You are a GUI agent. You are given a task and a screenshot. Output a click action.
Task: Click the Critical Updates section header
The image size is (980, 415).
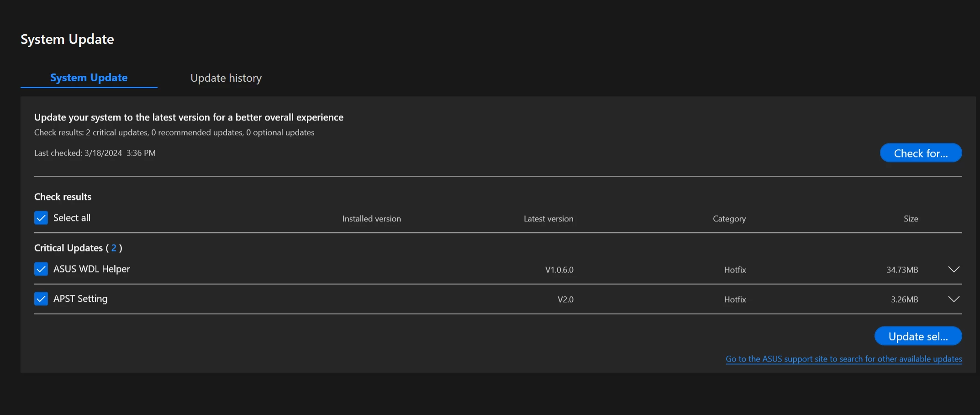(78, 248)
